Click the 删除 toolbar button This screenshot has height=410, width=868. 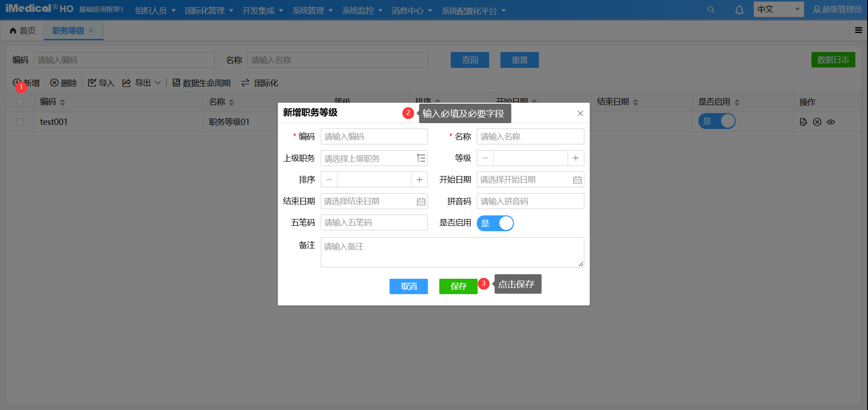pos(63,83)
